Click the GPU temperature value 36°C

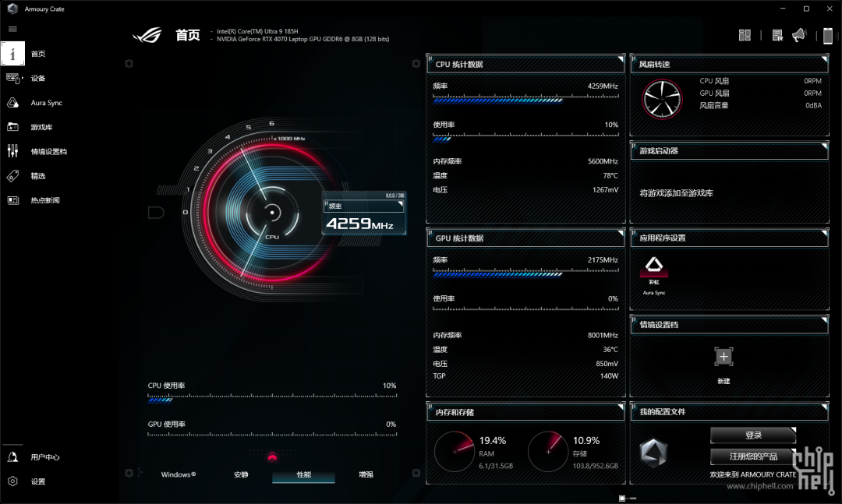(610, 350)
